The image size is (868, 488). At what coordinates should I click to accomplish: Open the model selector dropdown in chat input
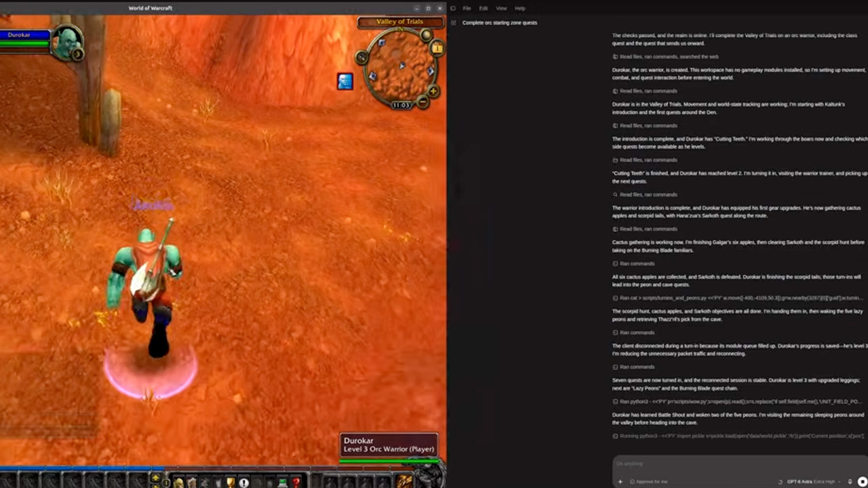(x=814, y=481)
